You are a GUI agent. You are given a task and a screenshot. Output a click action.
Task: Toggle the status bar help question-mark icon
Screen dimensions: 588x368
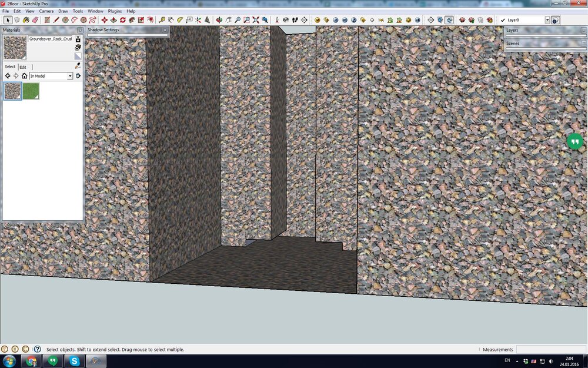click(x=37, y=349)
